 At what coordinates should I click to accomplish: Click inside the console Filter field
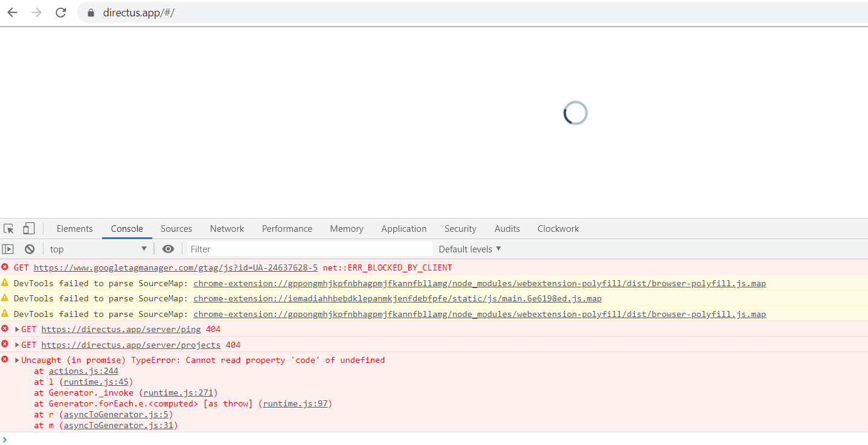302,249
